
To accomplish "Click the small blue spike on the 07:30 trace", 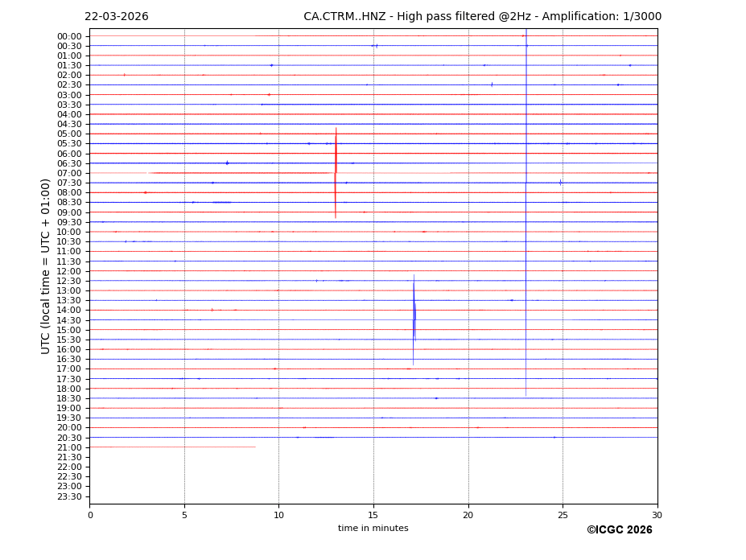I will click(x=561, y=183).
